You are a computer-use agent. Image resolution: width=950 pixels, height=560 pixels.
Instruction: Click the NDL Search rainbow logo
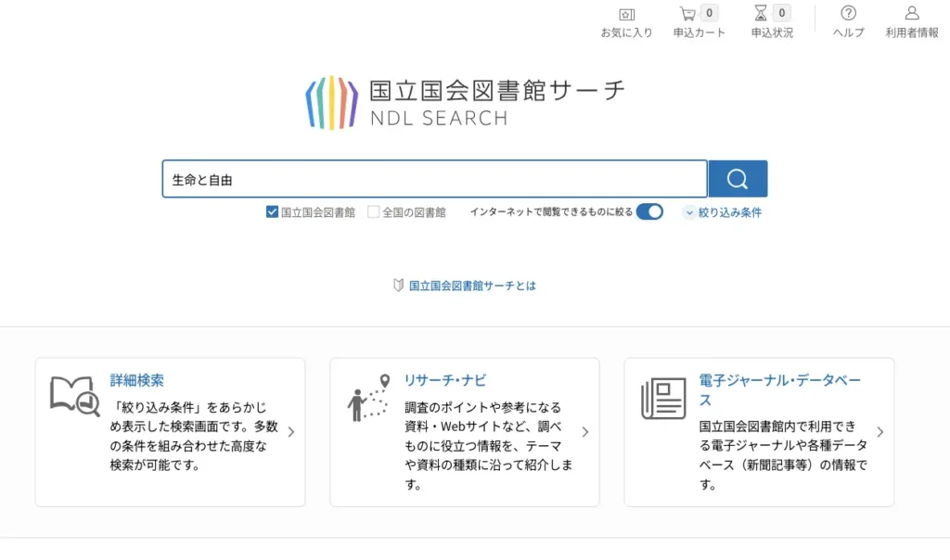[332, 103]
